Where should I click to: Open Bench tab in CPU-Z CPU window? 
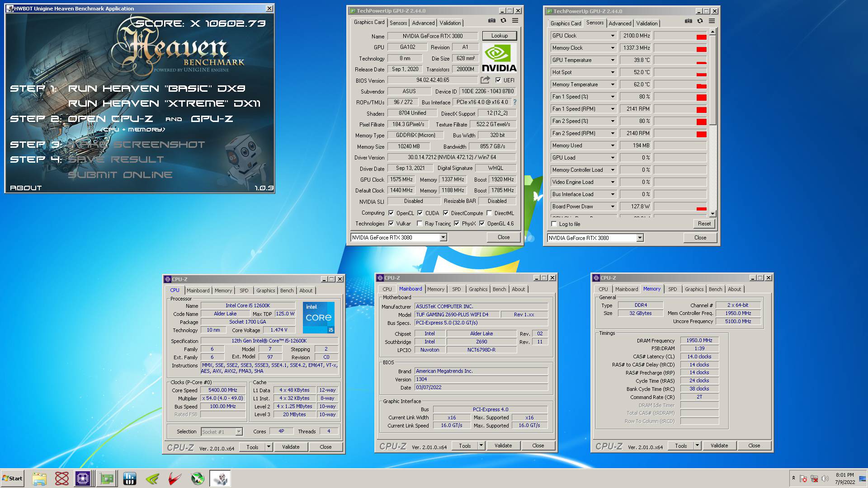click(287, 291)
